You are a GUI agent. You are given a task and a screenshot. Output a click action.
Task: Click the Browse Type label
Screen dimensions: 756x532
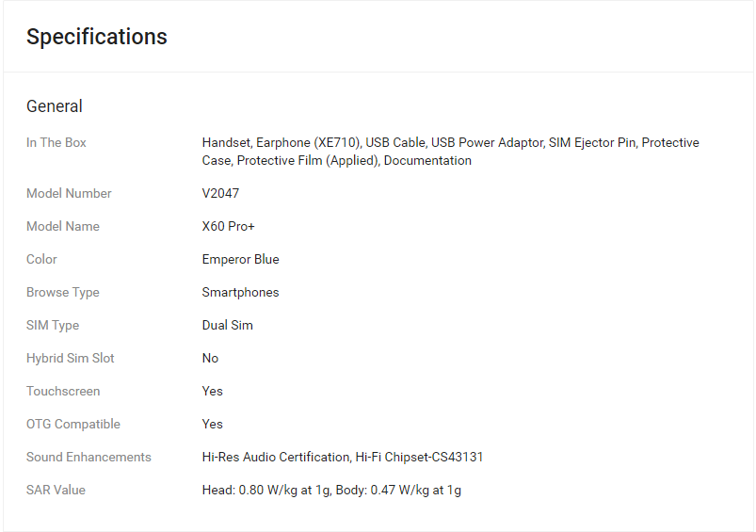click(63, 292)
